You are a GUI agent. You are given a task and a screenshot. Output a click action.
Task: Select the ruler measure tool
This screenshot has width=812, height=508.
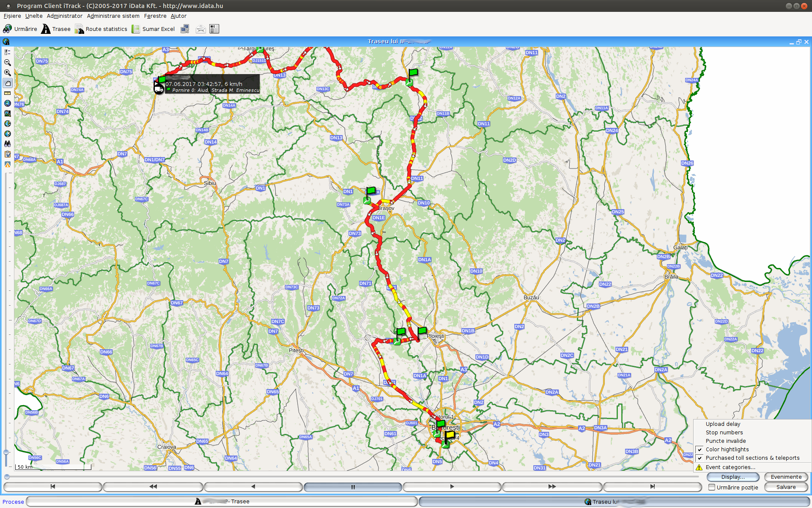tap(7, 93)
